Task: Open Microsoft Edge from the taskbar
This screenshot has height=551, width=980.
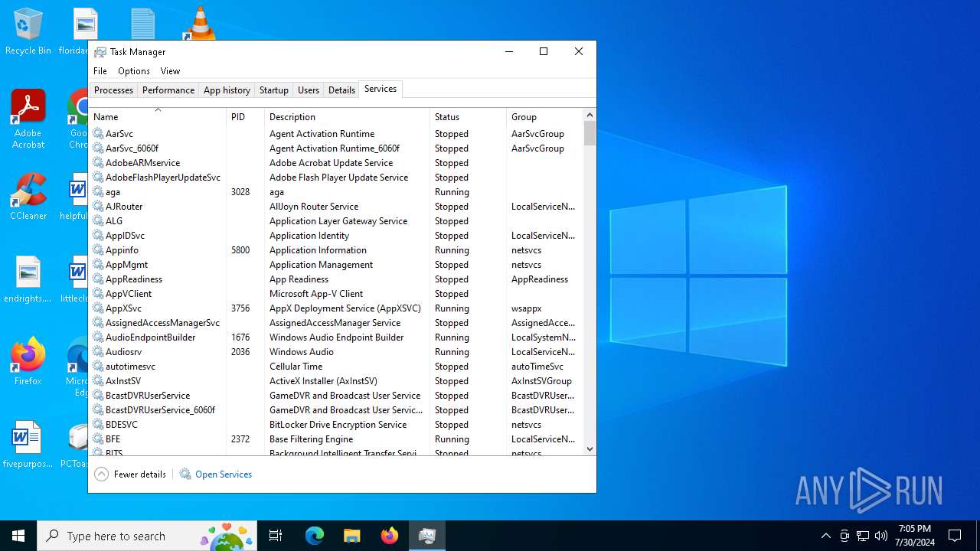Action: pos(315,536)
